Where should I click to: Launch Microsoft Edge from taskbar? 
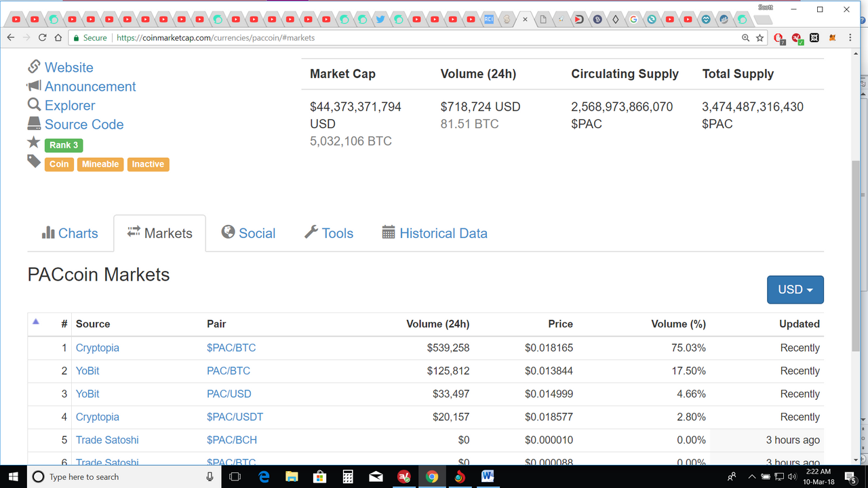(264, 476)
